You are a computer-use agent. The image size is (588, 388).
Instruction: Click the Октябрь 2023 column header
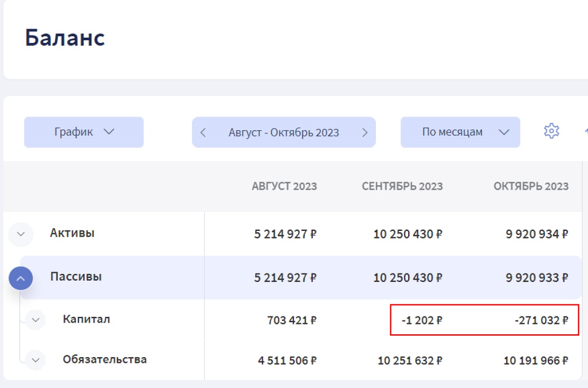(531, 186)
